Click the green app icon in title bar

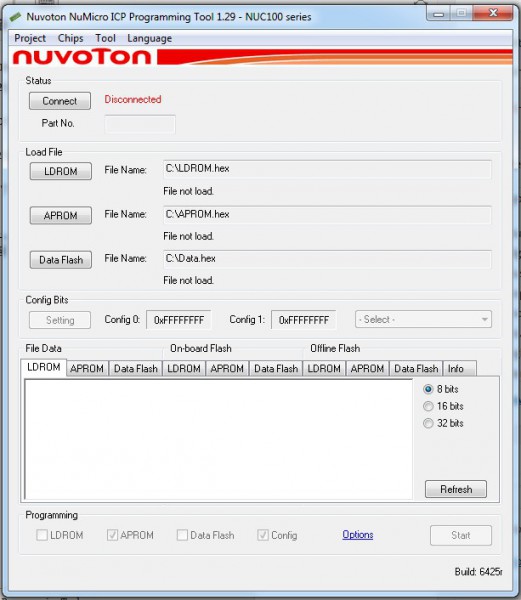click(15, 16)
